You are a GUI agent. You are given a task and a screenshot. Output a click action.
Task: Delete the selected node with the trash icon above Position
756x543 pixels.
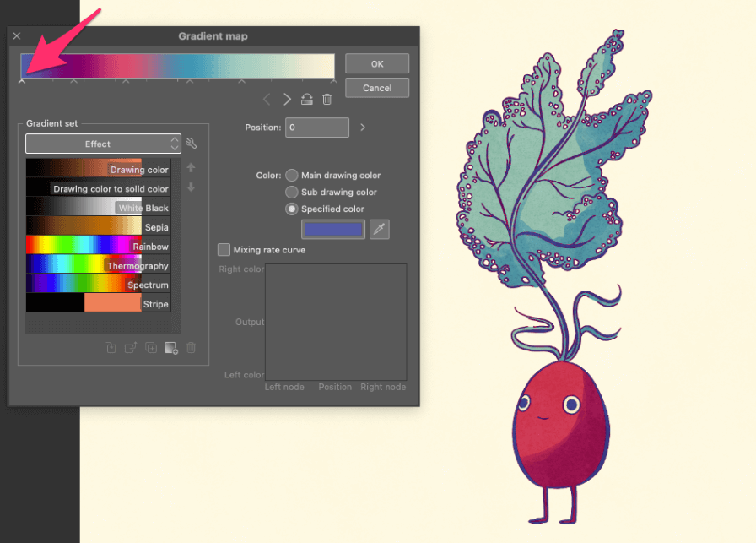[327, 100]
